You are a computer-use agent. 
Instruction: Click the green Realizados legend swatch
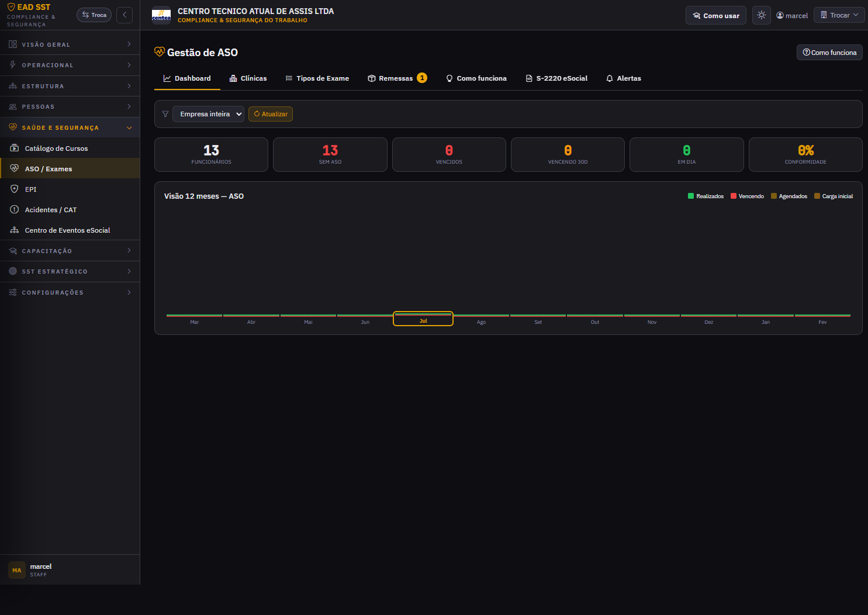(691, 196)
